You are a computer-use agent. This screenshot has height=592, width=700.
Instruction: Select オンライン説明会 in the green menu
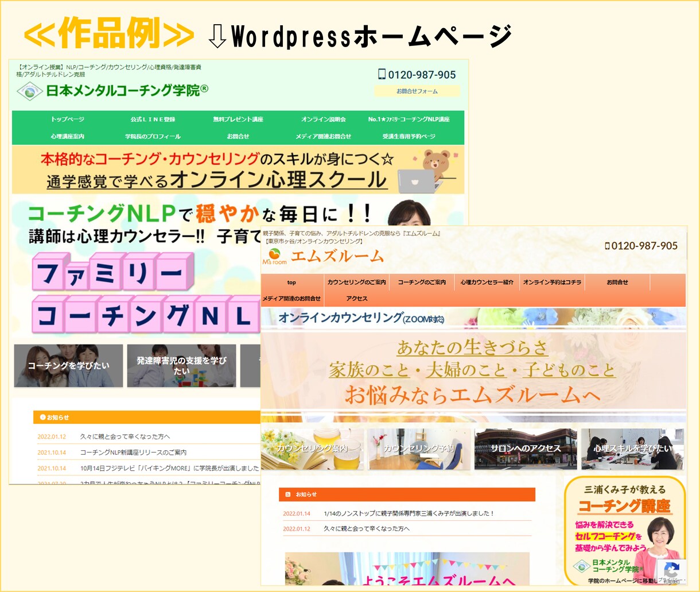coord(324,119)
